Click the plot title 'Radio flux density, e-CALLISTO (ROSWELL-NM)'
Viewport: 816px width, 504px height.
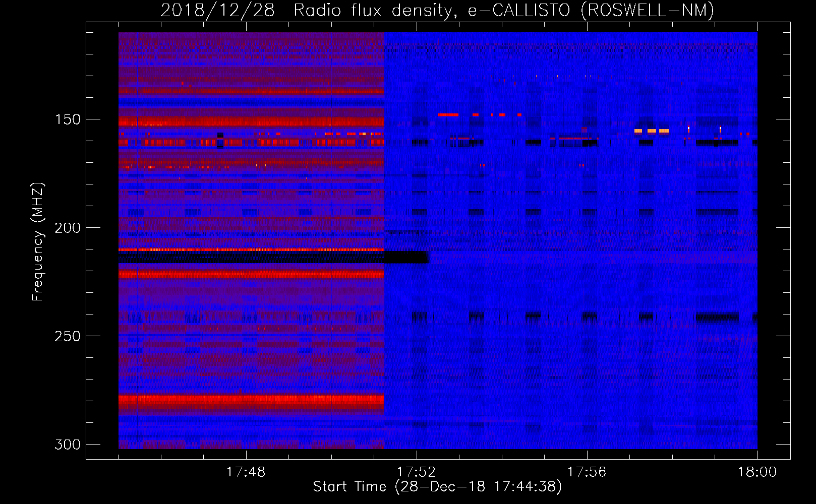(504, 10)
